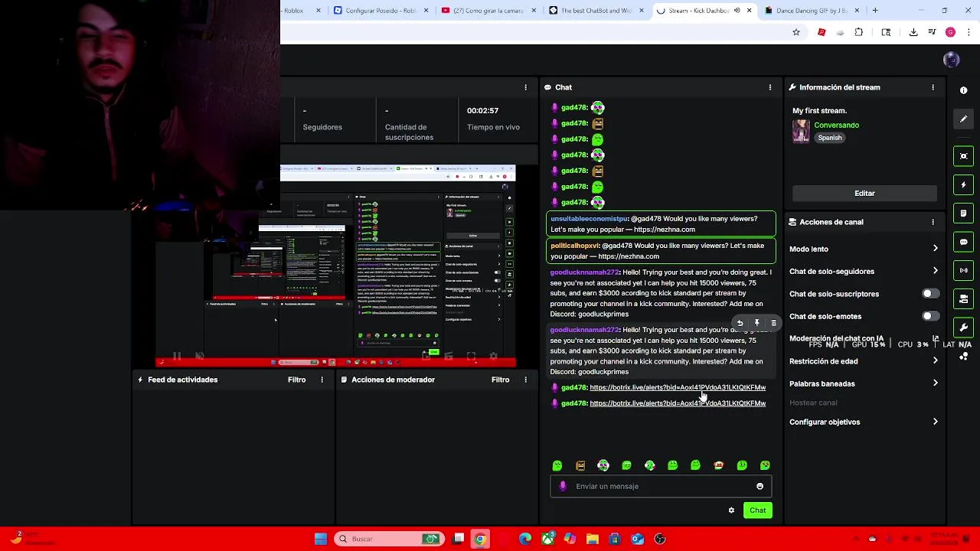Expand Palabras baneadas option
The image size is (980, 551).
pyautogui.click(x=935, y=383)
